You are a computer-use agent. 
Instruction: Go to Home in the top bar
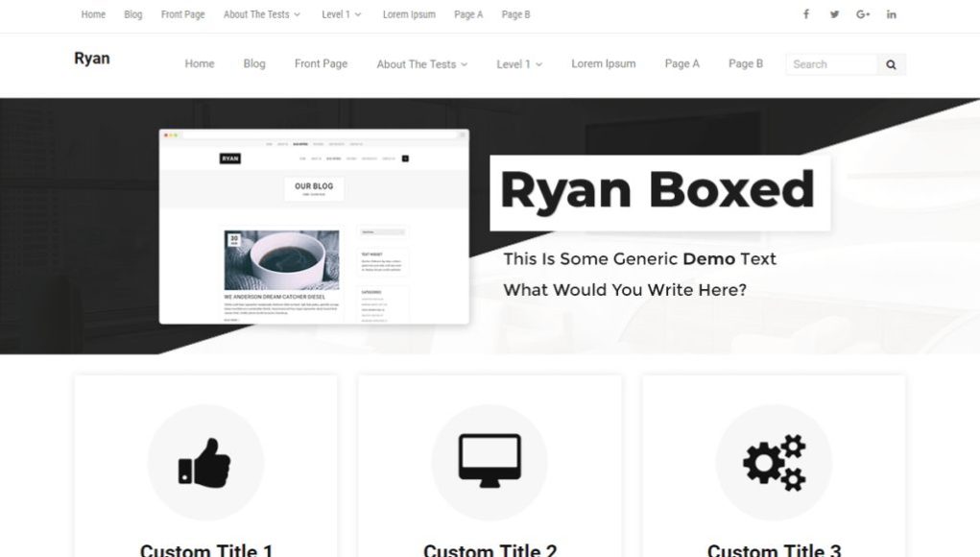coord(93,14)
